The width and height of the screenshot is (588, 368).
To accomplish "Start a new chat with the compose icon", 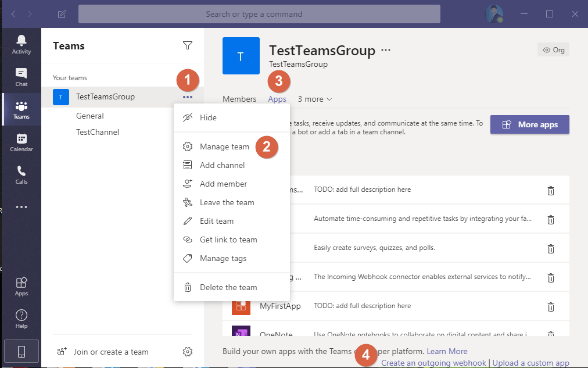I will click(62, 13).
